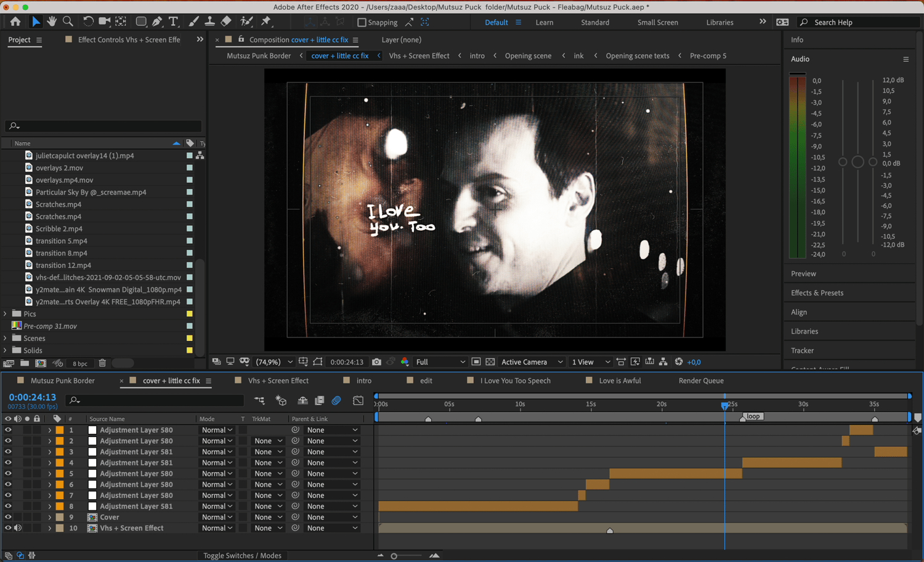Select the Type tool
924x562 pixels.
coord(174,22)
